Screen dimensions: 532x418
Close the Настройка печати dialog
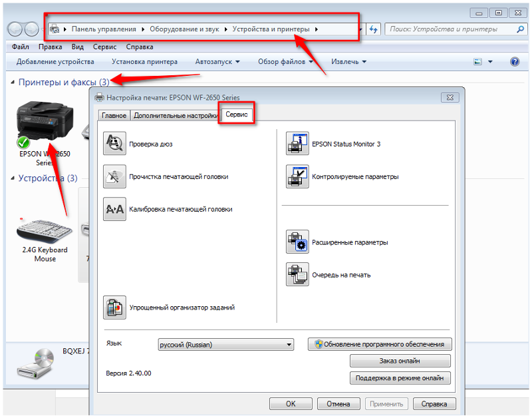click(450, 97)
